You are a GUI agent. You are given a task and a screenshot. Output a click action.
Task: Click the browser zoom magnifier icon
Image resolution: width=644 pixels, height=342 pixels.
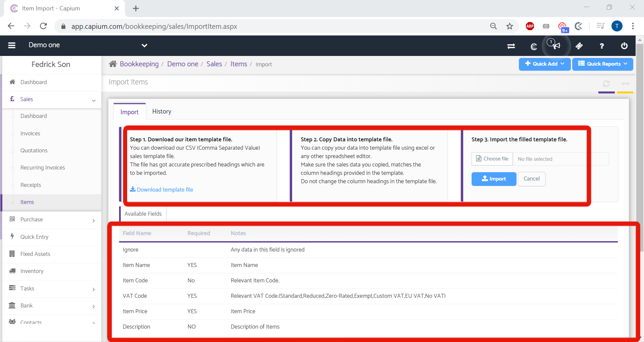point(493,26)
